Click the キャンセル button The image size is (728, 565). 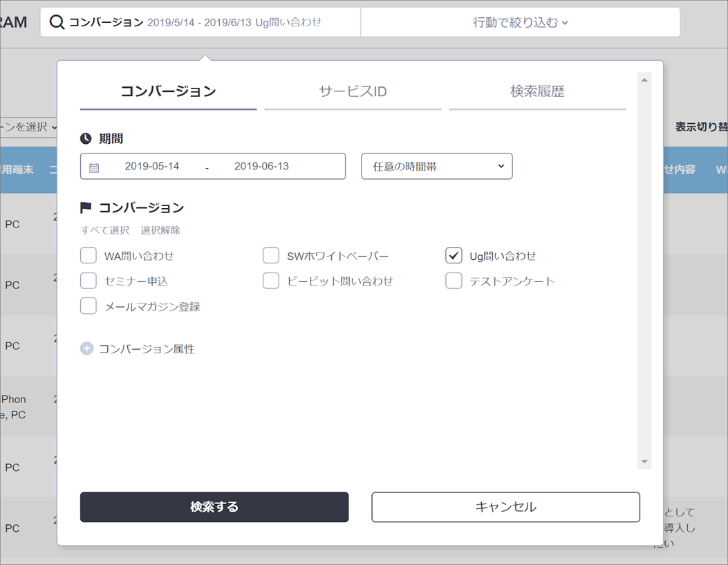505,507
